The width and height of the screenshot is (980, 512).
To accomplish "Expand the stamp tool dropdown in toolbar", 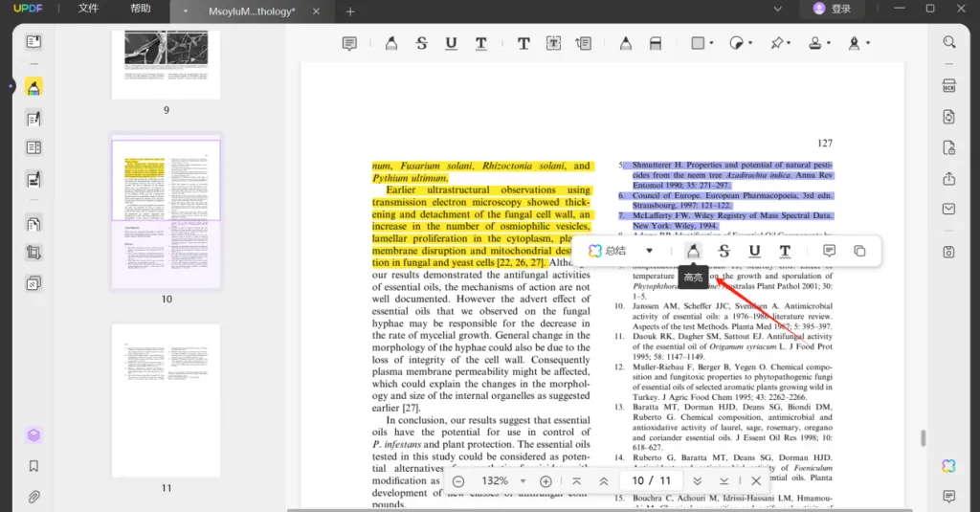I will pyautogui.click(x=828, y=43).
